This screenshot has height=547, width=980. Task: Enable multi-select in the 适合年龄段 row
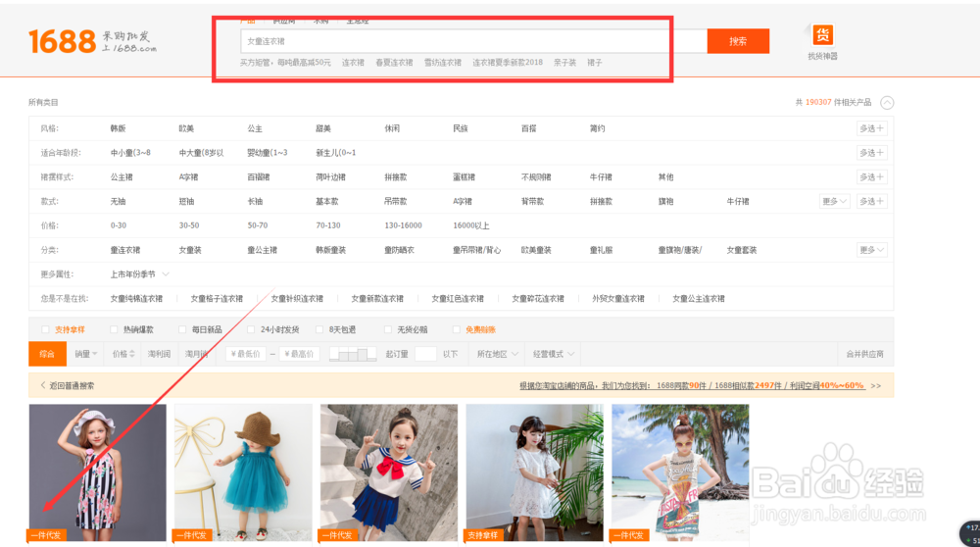(872, 153)
